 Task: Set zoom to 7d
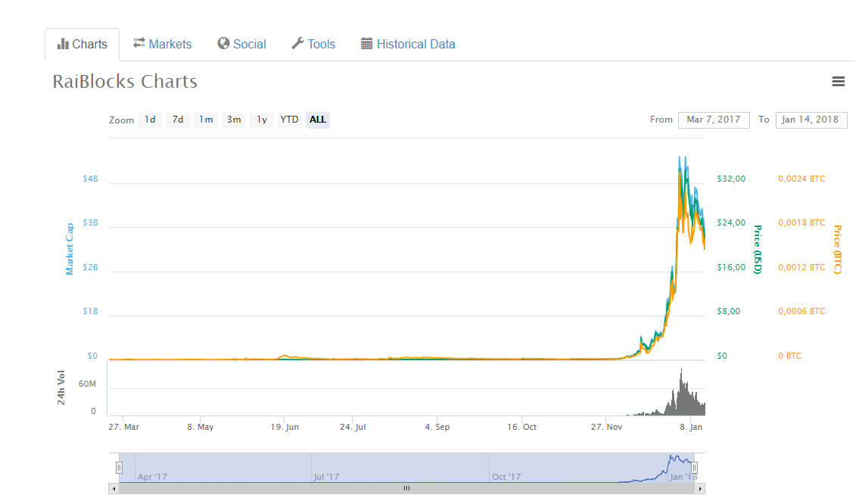click(x=178, y=120)
